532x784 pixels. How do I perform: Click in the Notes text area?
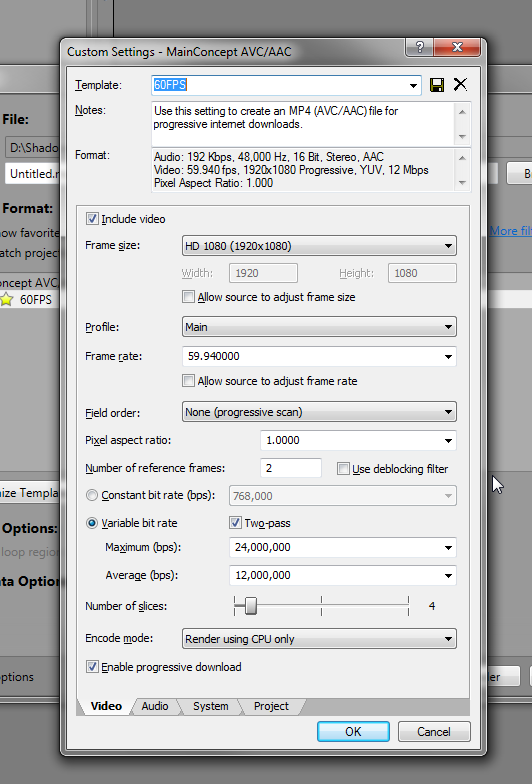(x=304, y=124)
